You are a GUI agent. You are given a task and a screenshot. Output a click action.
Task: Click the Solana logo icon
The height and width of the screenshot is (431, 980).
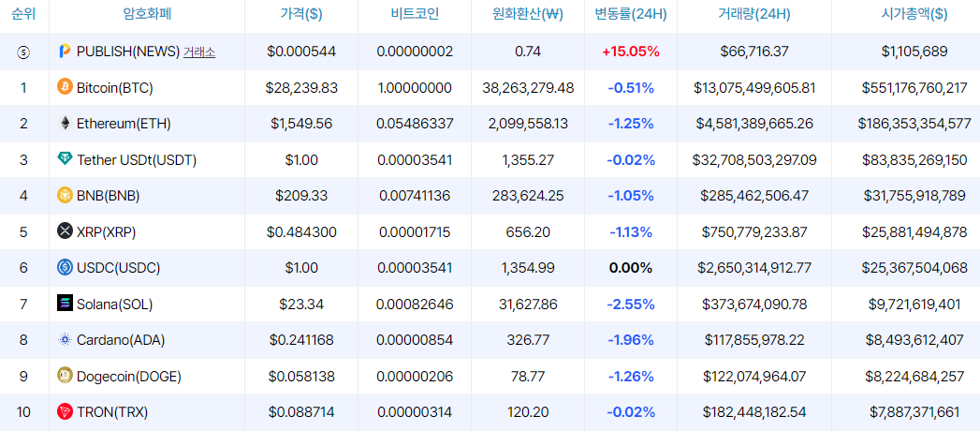[x=65, y=304]
